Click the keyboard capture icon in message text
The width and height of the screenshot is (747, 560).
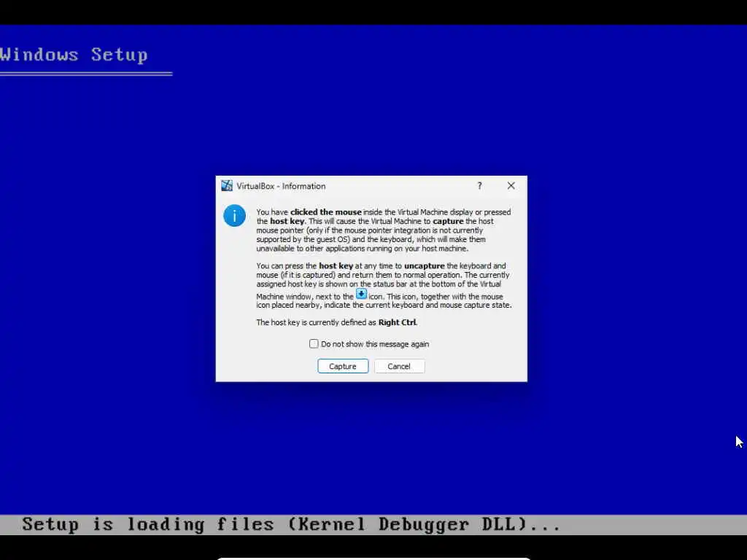(x=361, y=294)
